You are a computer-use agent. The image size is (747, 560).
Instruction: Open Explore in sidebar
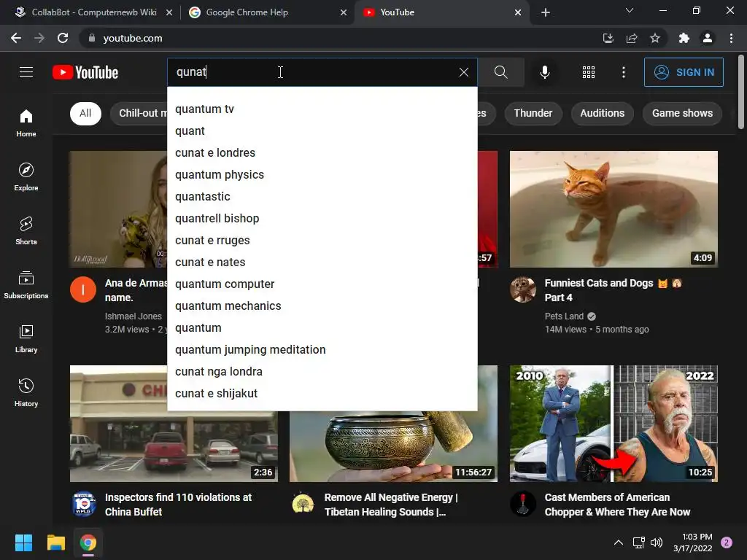26,176
